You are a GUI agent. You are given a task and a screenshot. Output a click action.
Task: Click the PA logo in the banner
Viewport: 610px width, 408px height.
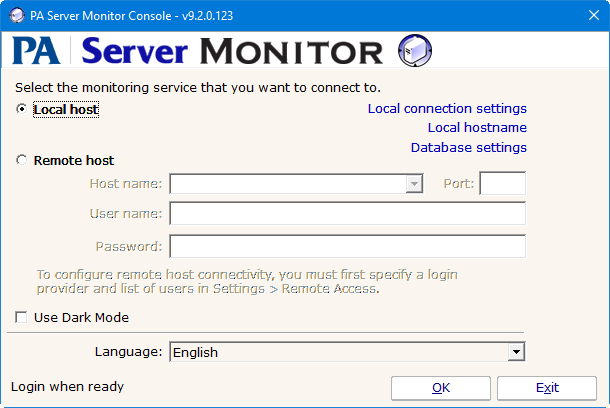point(38,52)
